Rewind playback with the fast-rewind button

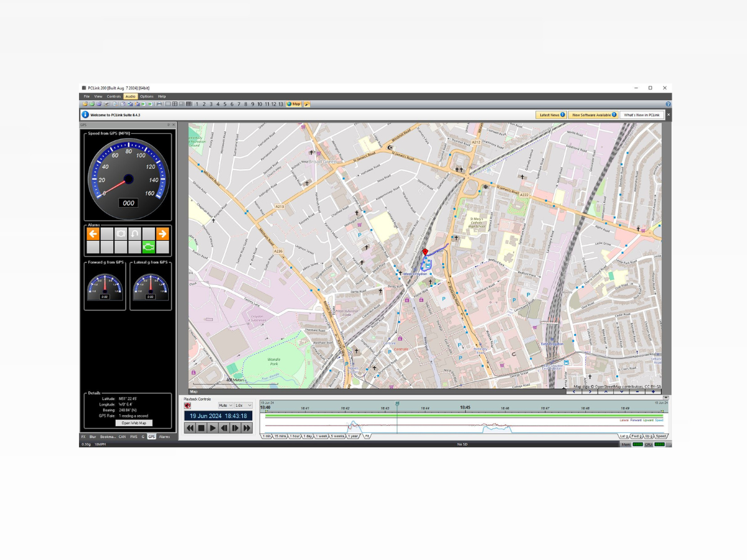(x=190, y=428)
